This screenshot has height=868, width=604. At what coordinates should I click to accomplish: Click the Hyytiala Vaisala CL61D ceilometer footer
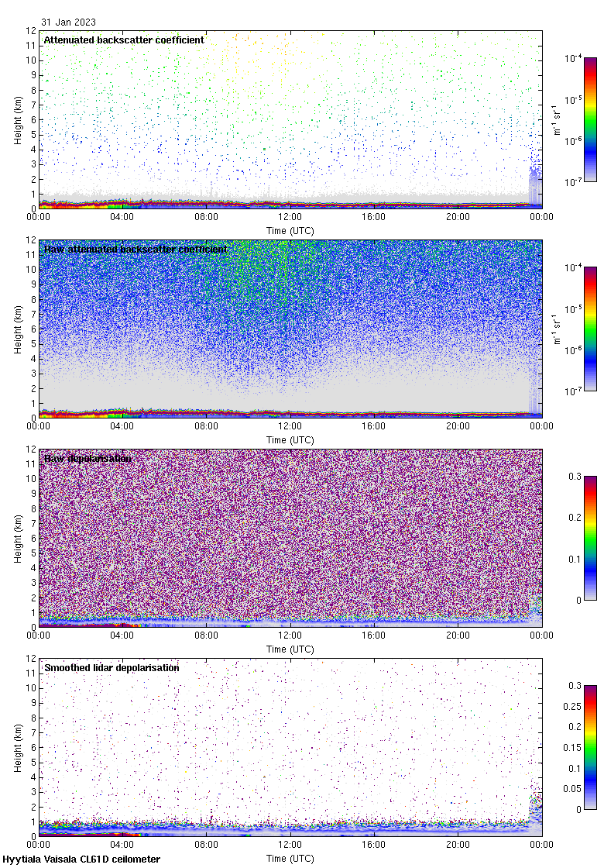pyautogui.click(x=81, y=859)
